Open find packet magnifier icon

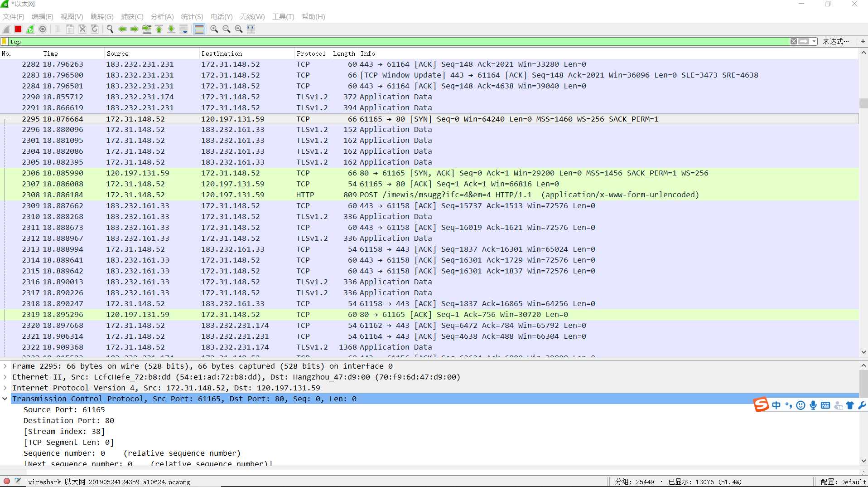pyautogui.click(x=110, y=29)
